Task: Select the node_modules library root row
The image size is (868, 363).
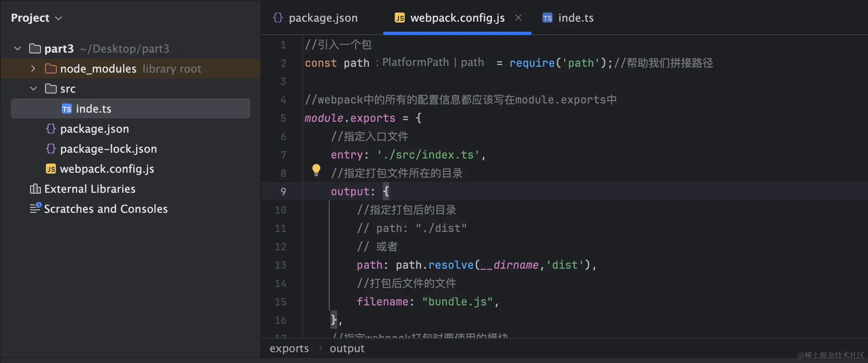Action: coord(131,68)
